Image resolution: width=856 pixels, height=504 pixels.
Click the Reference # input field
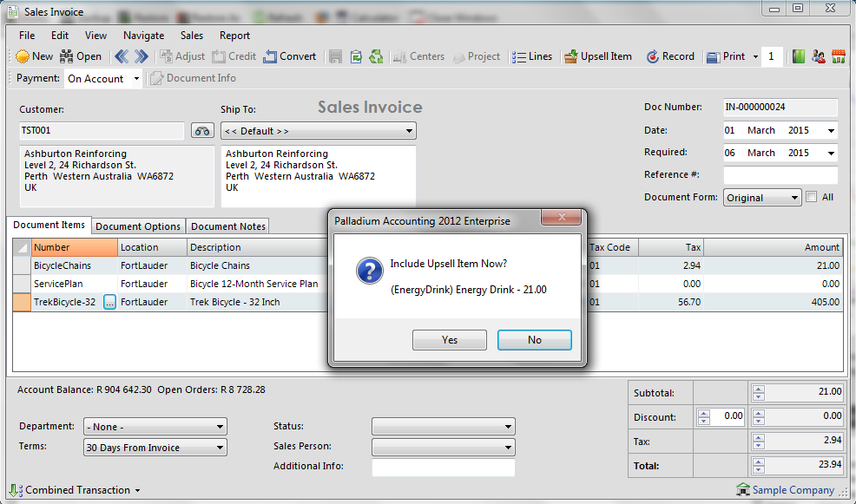[x=780, y=175]
